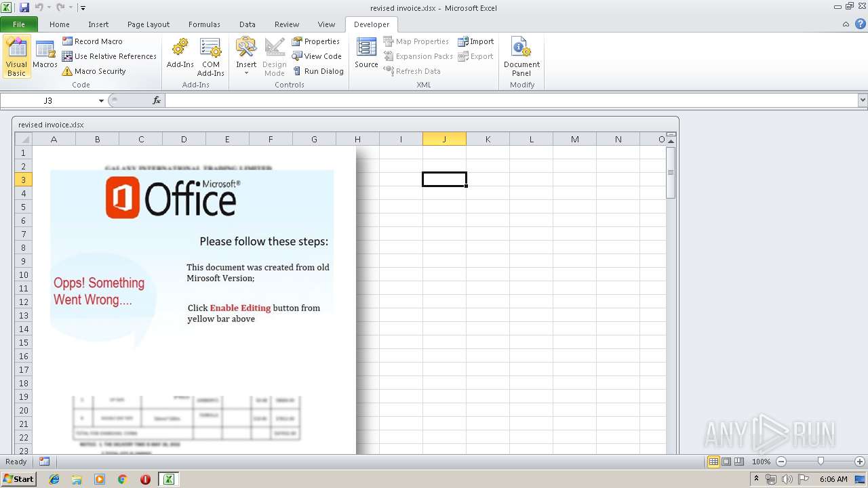Screen dimensions: 868x488
Task: Minimize the ribbon
Action: (846, 24)
